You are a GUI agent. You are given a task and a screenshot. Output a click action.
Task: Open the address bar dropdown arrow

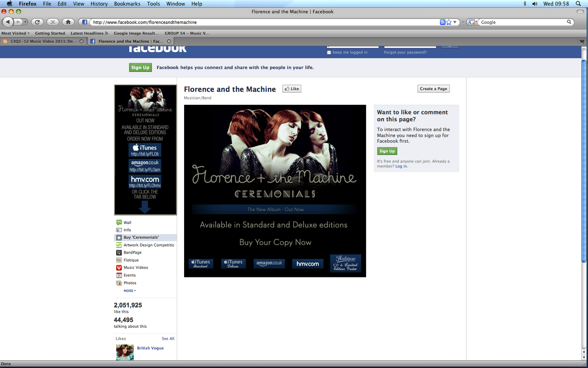[455, 22]
